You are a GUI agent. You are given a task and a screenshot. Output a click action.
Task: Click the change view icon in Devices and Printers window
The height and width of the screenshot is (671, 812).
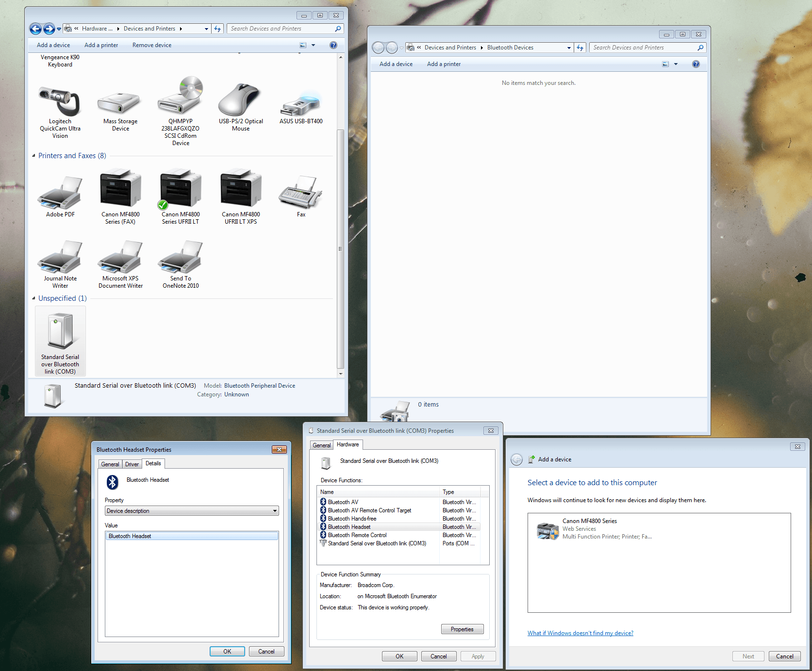(303, 45)
